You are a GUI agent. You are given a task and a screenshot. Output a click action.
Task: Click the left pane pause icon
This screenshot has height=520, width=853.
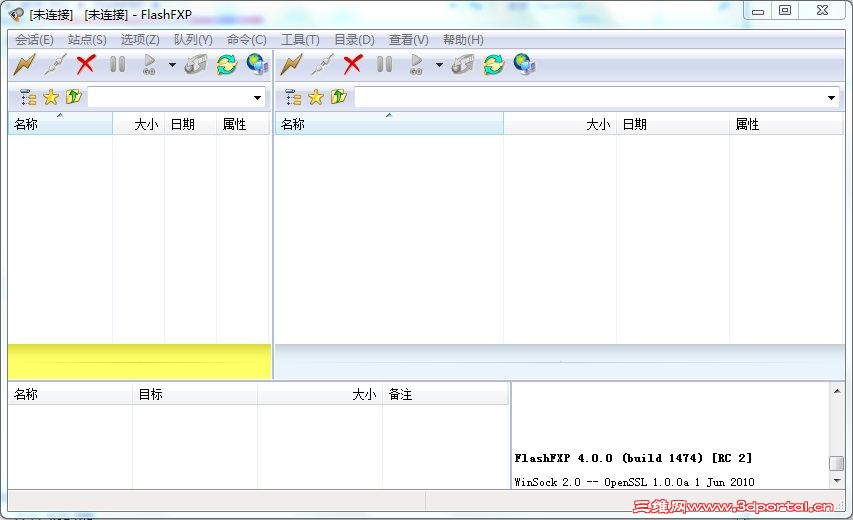coord(117,65)
